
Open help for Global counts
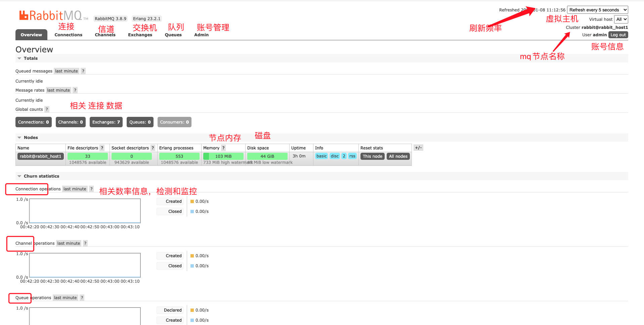tap(47, 109)
